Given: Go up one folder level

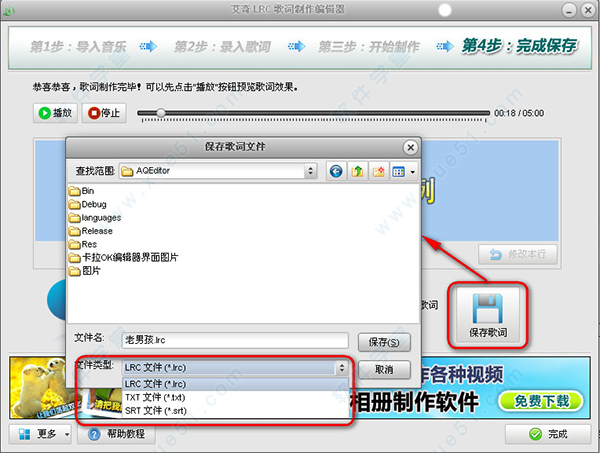Looking at the screenshot, I should 358,172.
